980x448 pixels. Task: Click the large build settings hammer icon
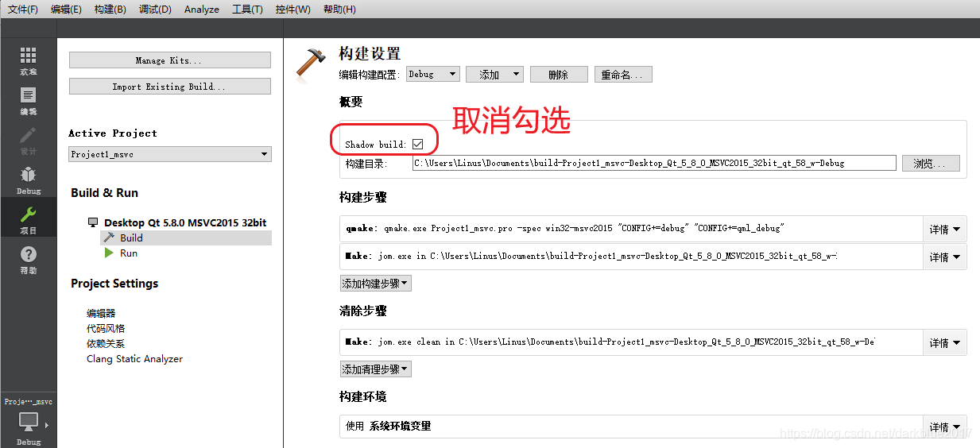tap(311, 63)
